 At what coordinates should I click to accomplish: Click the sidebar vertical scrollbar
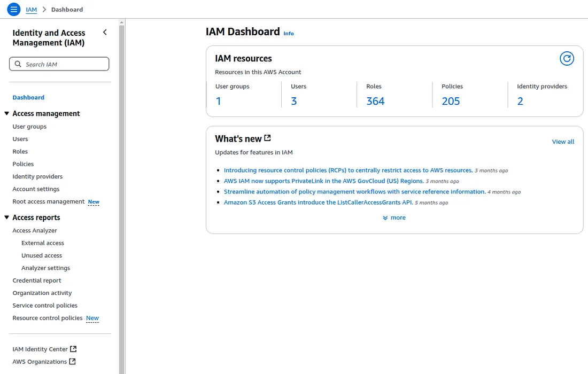121,200
